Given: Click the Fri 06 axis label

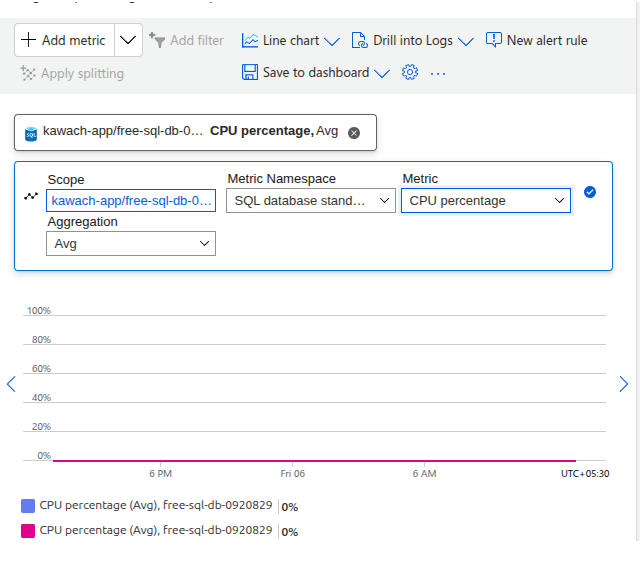Looking at the screenshot, I should 293,474.
